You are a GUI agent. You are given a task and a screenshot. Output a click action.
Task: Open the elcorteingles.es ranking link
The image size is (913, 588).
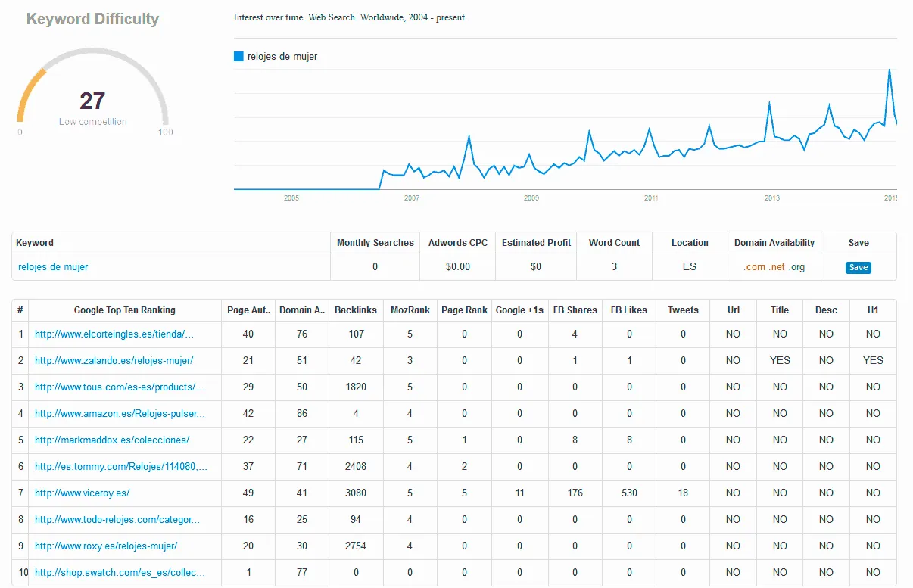114,334
